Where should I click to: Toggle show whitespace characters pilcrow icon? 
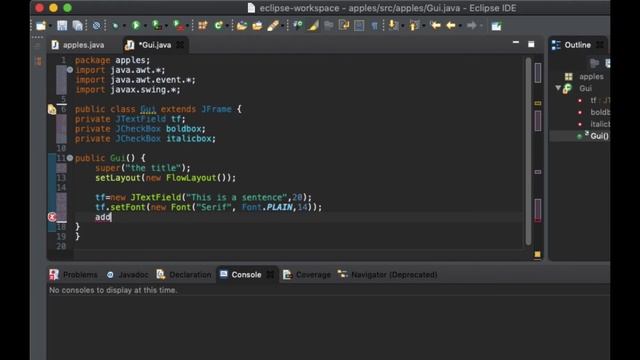click(x=374, y=26)
